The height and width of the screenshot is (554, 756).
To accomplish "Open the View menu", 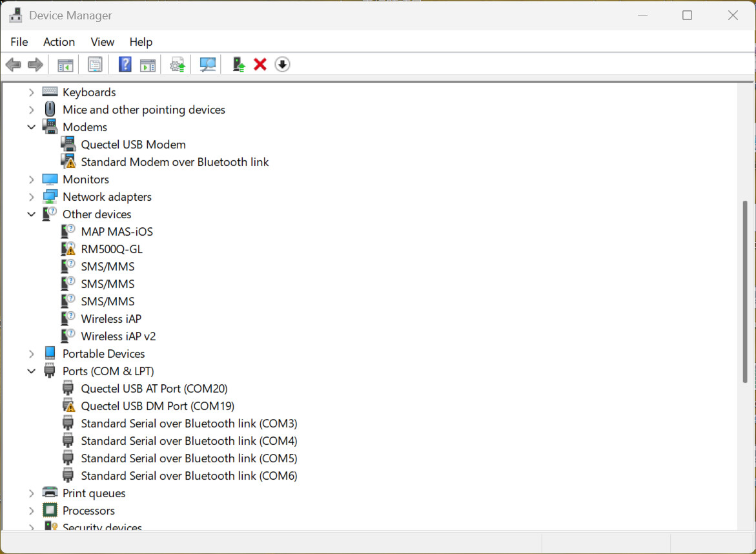I will pos(102,42).
